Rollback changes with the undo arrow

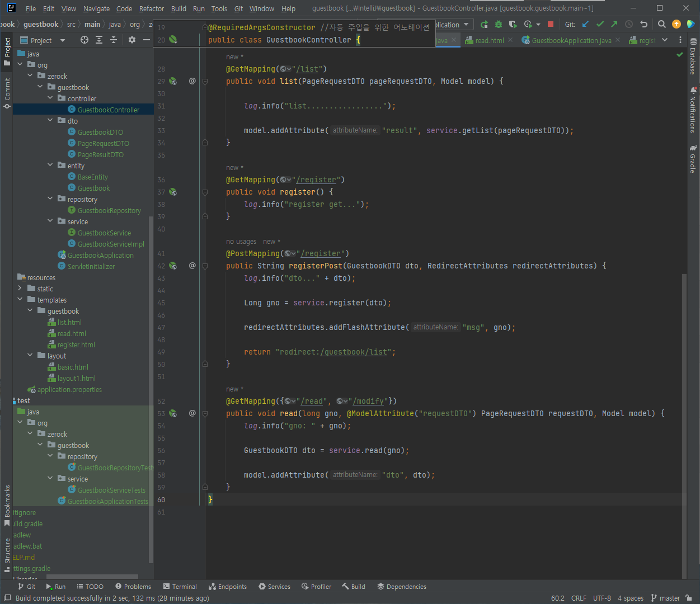(x=643, y=24)
